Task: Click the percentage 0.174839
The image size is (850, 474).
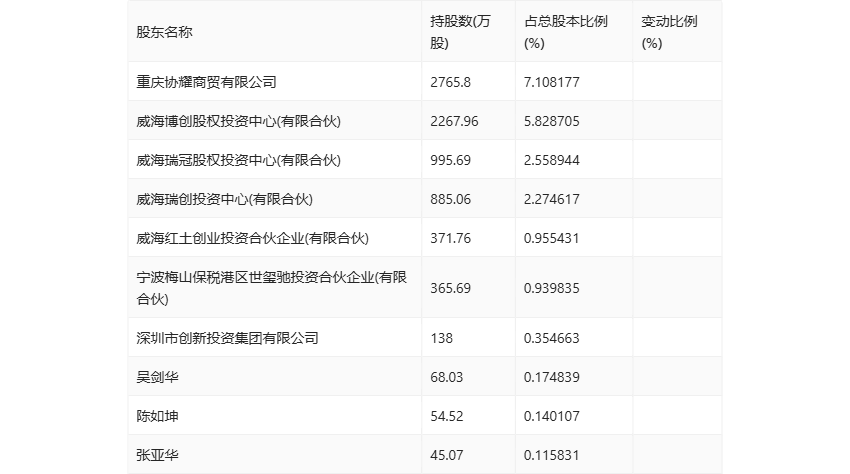Action: pos(552,377)
